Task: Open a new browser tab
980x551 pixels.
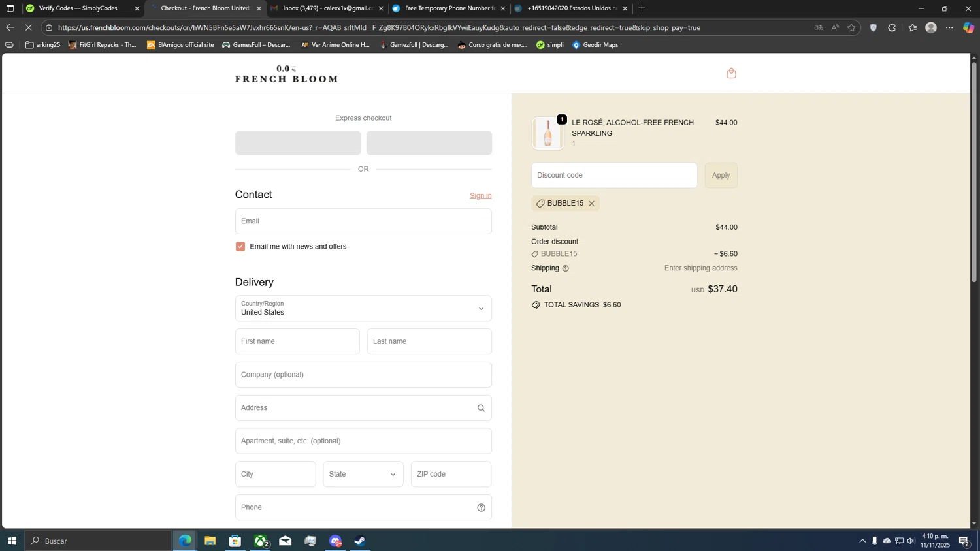Action: [x=642, y=8]
